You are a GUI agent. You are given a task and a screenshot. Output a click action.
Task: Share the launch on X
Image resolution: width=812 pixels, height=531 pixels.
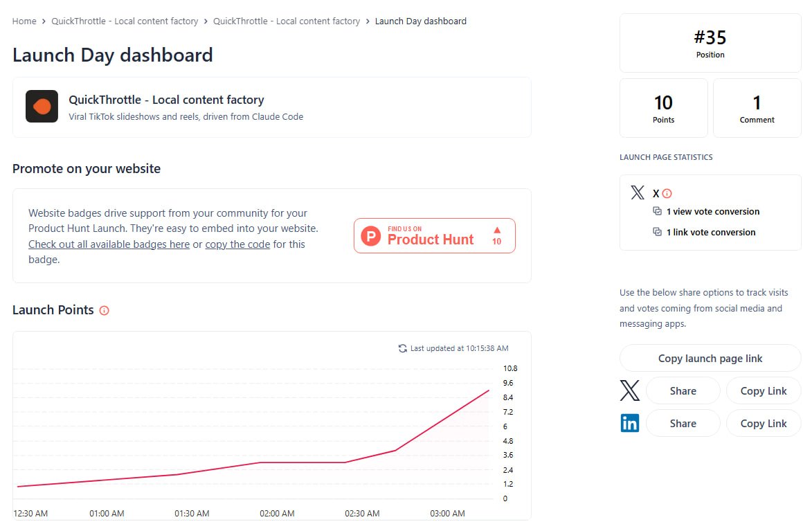(x=683, y=390)
